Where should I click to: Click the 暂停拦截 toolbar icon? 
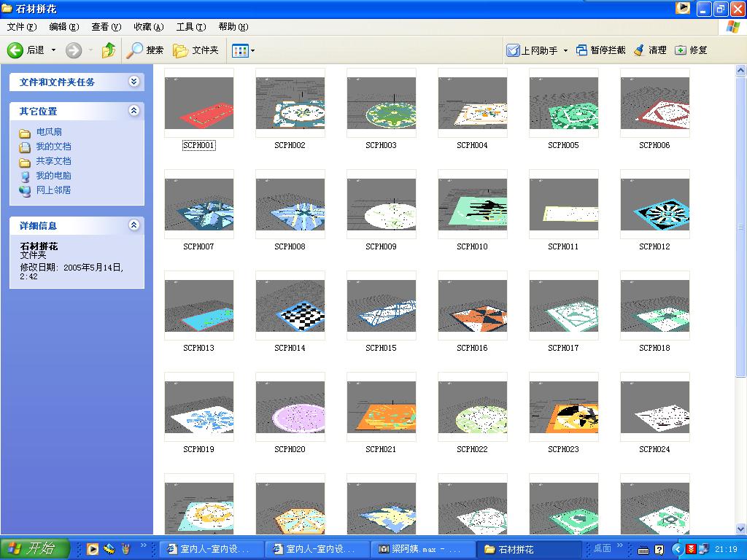[581, 50]
